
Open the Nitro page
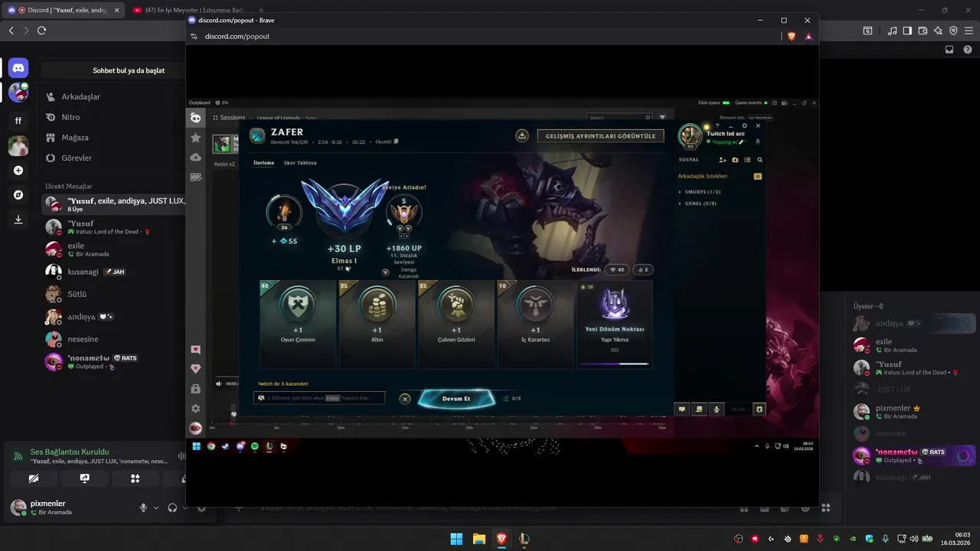pyautogui.click(x=113, y=117)
